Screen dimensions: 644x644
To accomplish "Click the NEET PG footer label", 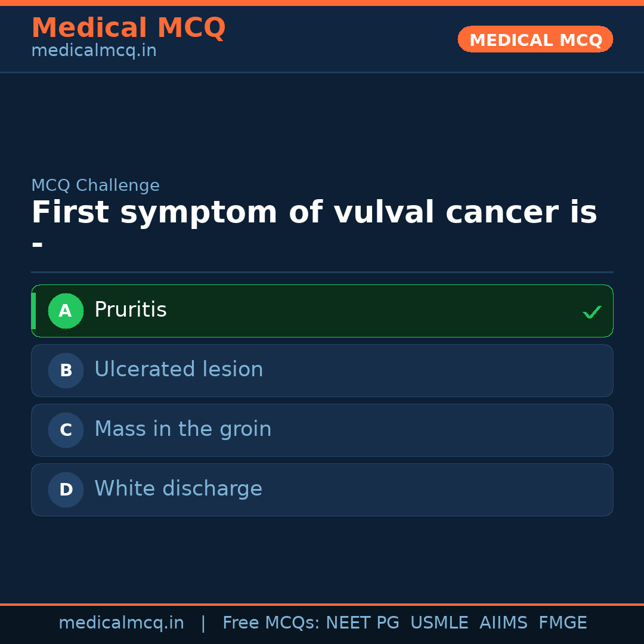I will click(362, 623).
